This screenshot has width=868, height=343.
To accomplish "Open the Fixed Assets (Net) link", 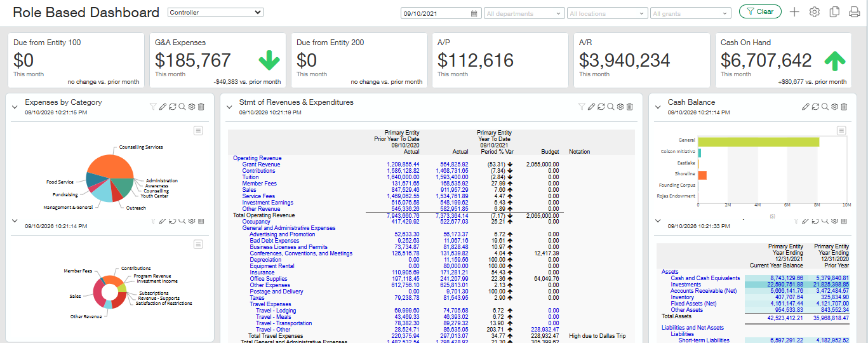I will click(693, 304).
